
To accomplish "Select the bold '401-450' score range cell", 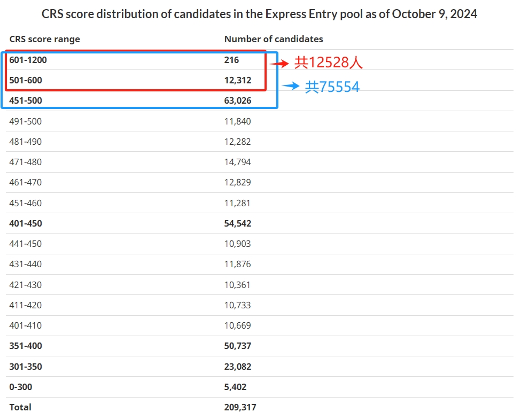I will pyautogui.click(x=26, y=223).
